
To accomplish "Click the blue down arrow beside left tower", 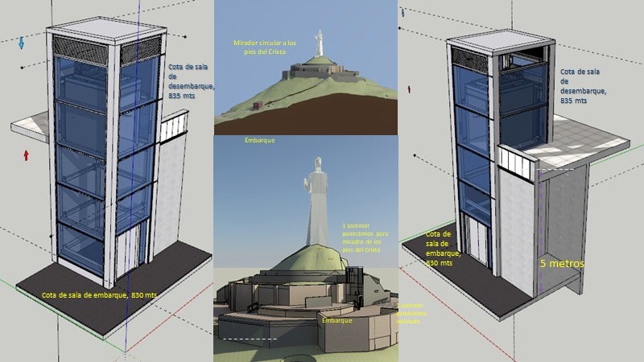I will pyautogui.click(x=22, y=43).
